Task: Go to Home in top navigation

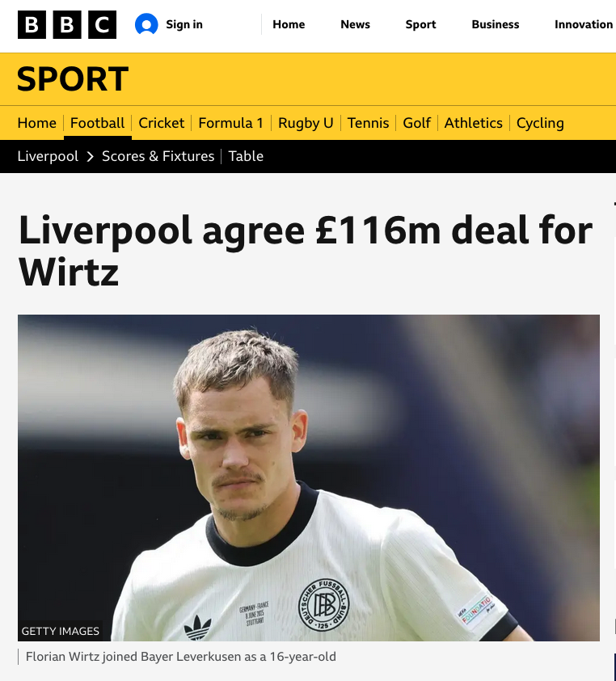Action: click(x=289, y=24)
